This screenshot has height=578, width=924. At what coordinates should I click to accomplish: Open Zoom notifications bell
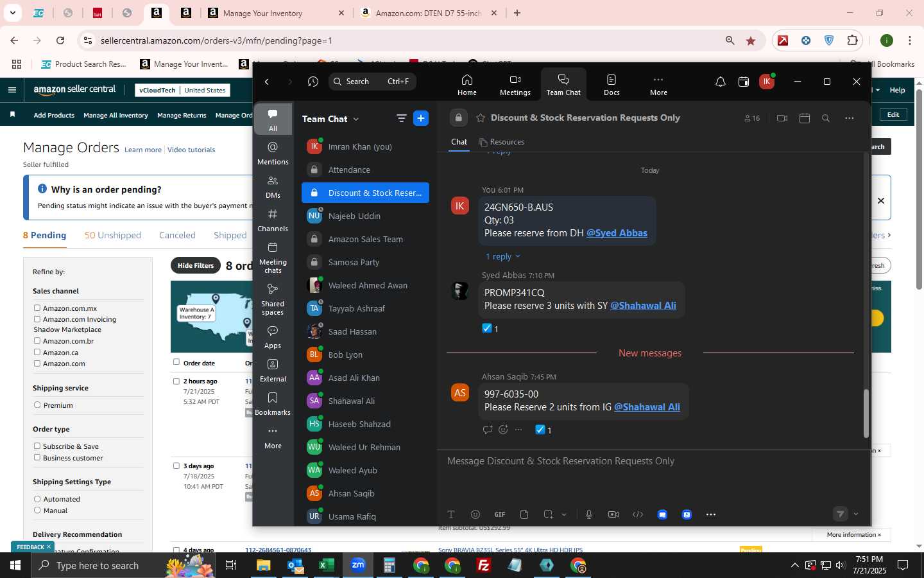point(721,82)
